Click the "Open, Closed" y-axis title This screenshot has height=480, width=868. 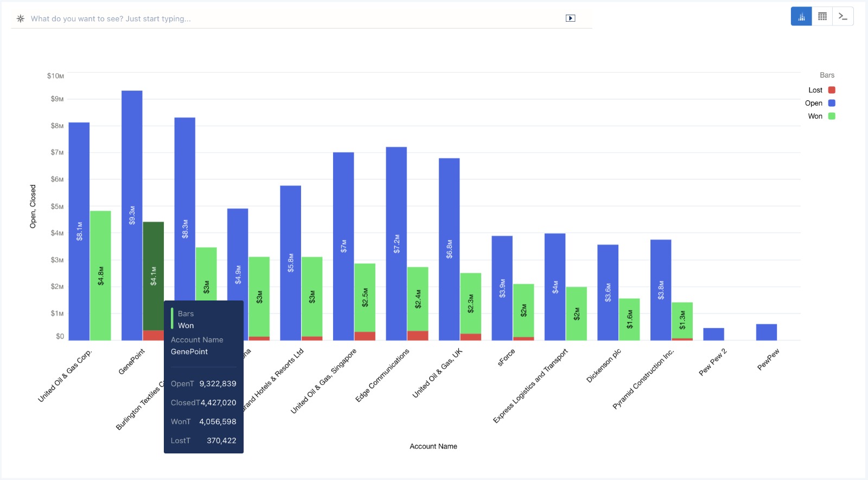[x=33, y=206]
